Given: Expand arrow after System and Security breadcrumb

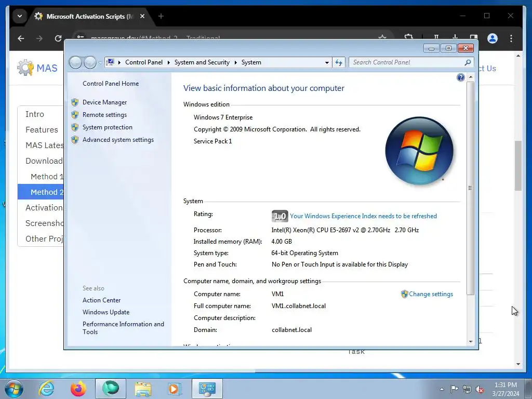Looking at the screenshot, I should (x=235, y=62).
